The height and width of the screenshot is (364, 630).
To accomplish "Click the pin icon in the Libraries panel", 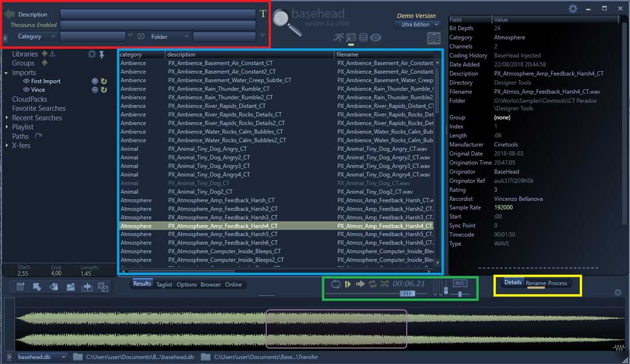I will [101, 54].
